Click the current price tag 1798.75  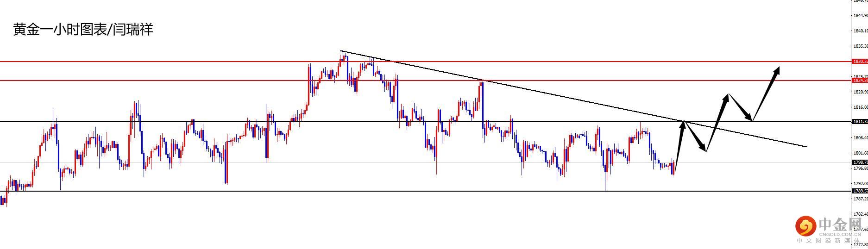pos(860,162)
